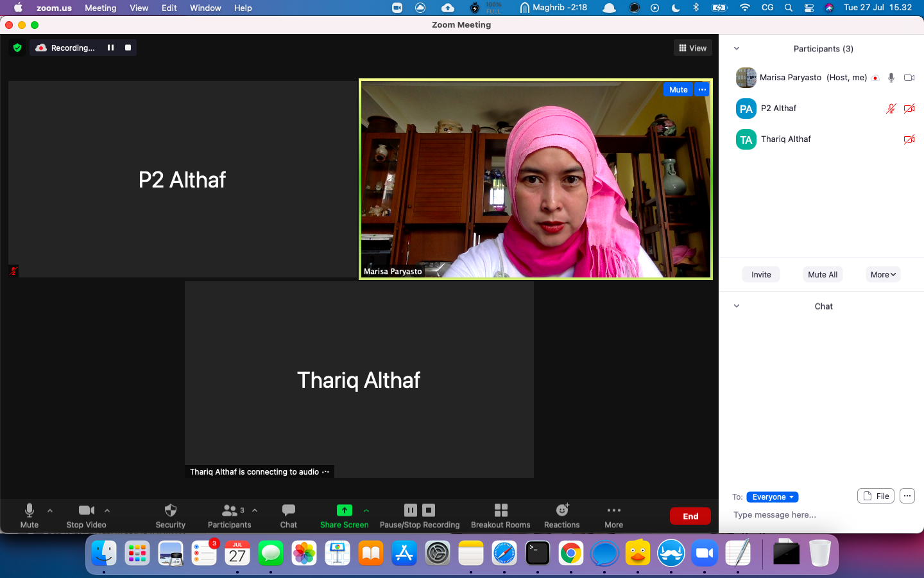This screenshot has height=578, width=924.
Task: Open the Security shield menu
Action: [170, 516]
